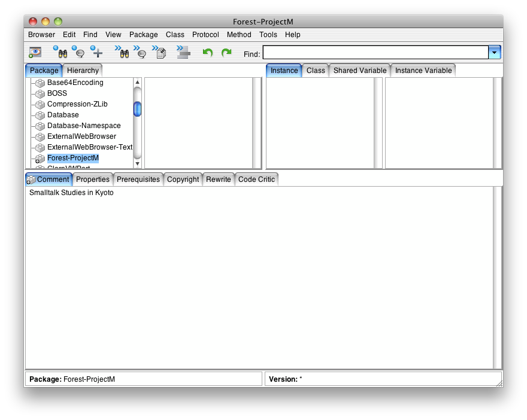
Task: Open the Protocol menu
Action: [205, 35]
